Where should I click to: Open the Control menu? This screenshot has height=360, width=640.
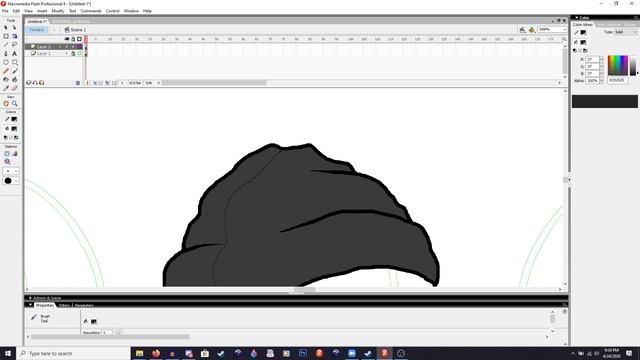(113, 11)
